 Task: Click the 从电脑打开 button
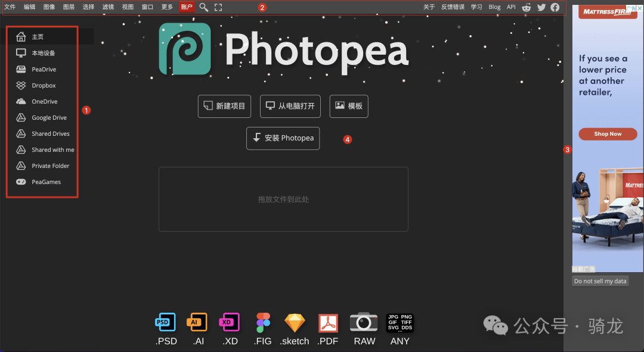(x=290, y=106)
